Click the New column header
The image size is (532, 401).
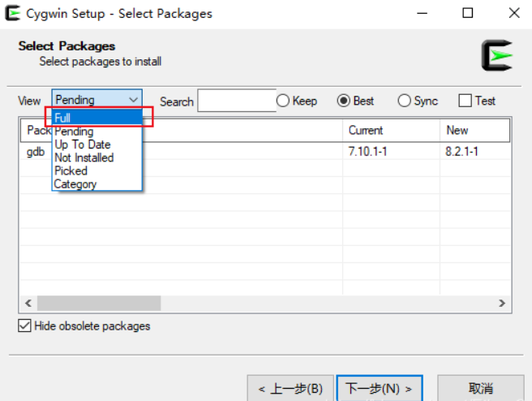tap(474, 130)
